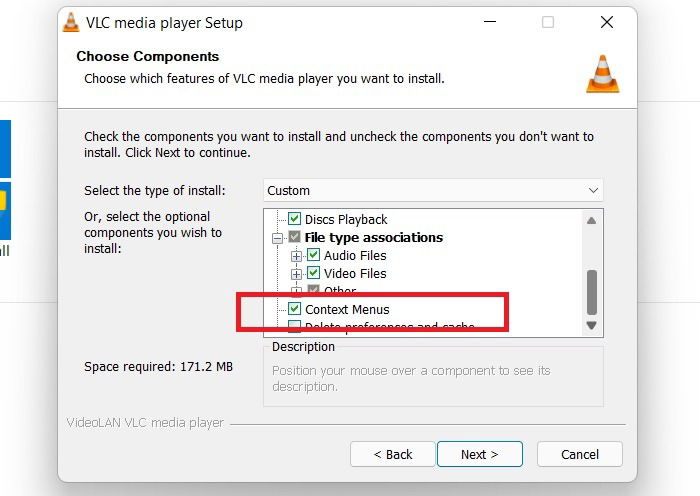This screenshot has width=700, height=496.
Task: Click the components list scrollbar thumb
Action: pyautogui.click(x=592, y=292)
